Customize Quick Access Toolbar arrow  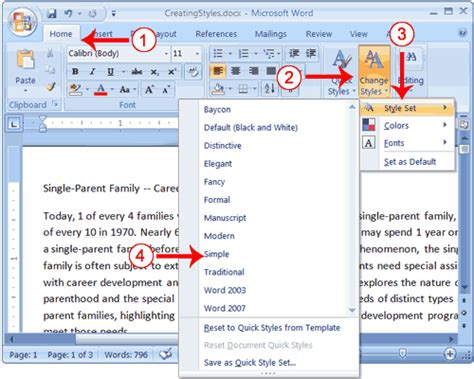pos(114,14)
